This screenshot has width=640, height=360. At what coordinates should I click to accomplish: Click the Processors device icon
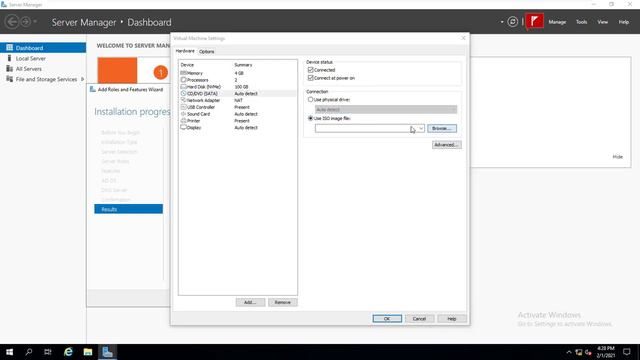point(183,80)
